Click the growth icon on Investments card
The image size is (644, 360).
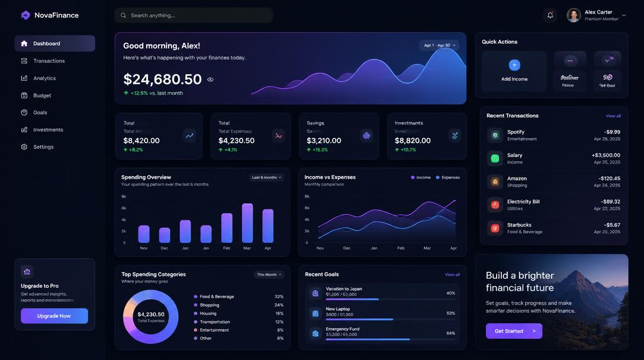(455, 136)
